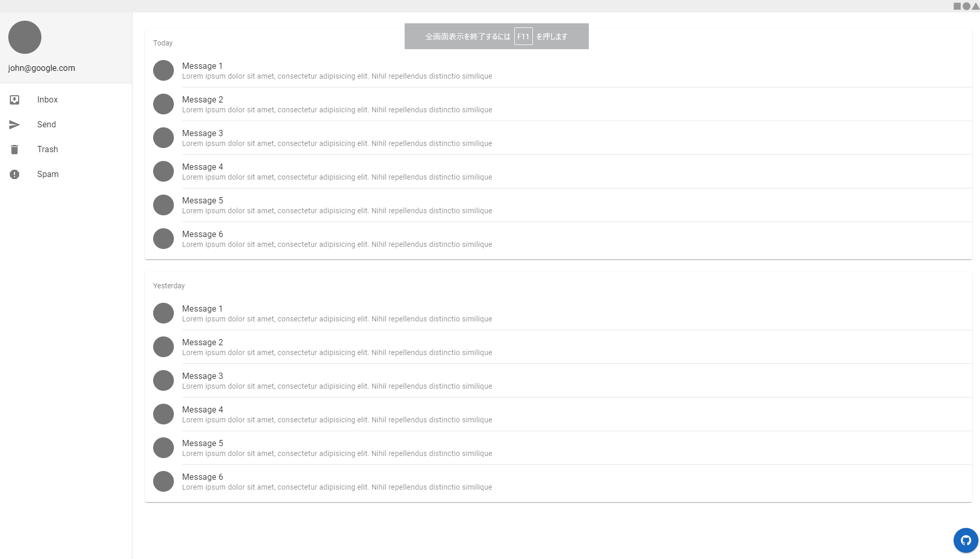Click avatar of Today's Message 3
The image size is (980, 559).
pyautogui.click(x=164, y=138)
